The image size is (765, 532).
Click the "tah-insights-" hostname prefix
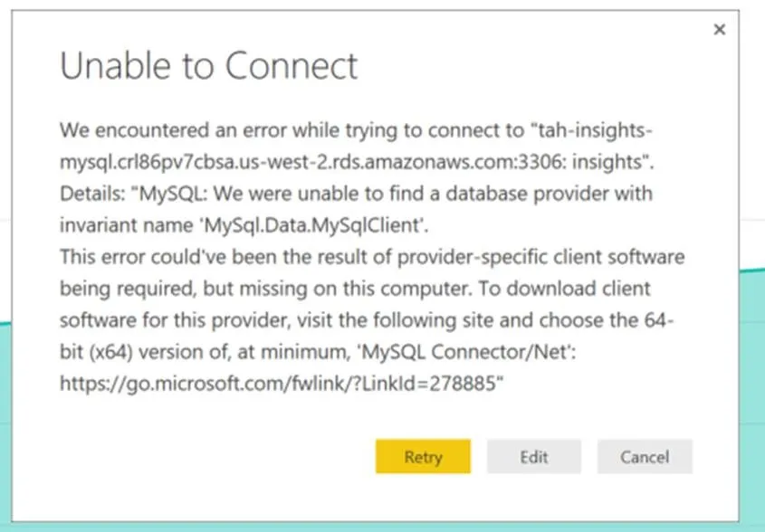(589, 130)
